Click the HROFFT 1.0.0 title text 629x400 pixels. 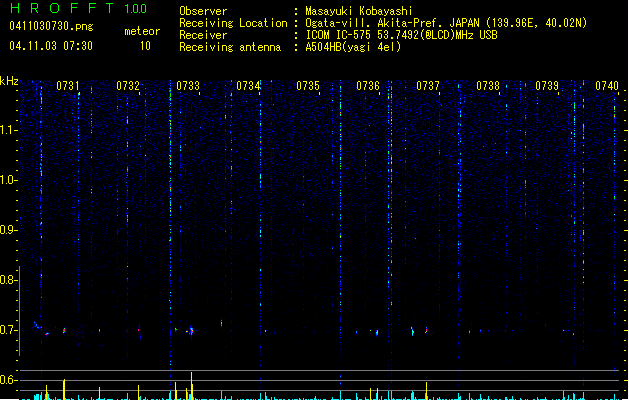click(78, 8)
